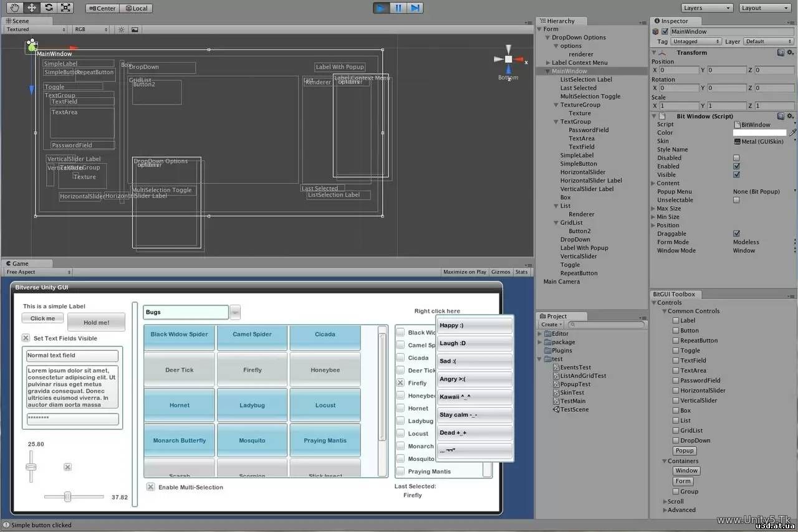
Task: Click the 'Normal text field' input
Action: point(72,356)
